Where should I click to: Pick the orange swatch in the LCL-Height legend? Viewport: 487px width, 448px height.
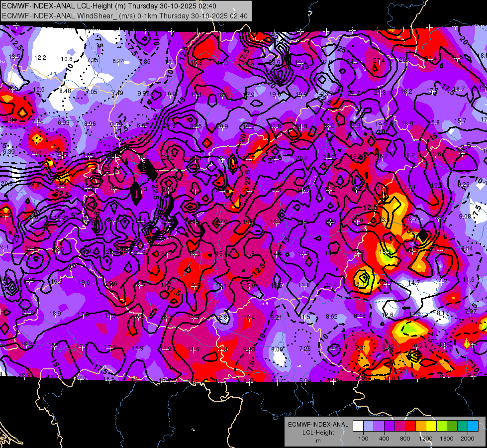pyautogui.click(x=421, y=426)
